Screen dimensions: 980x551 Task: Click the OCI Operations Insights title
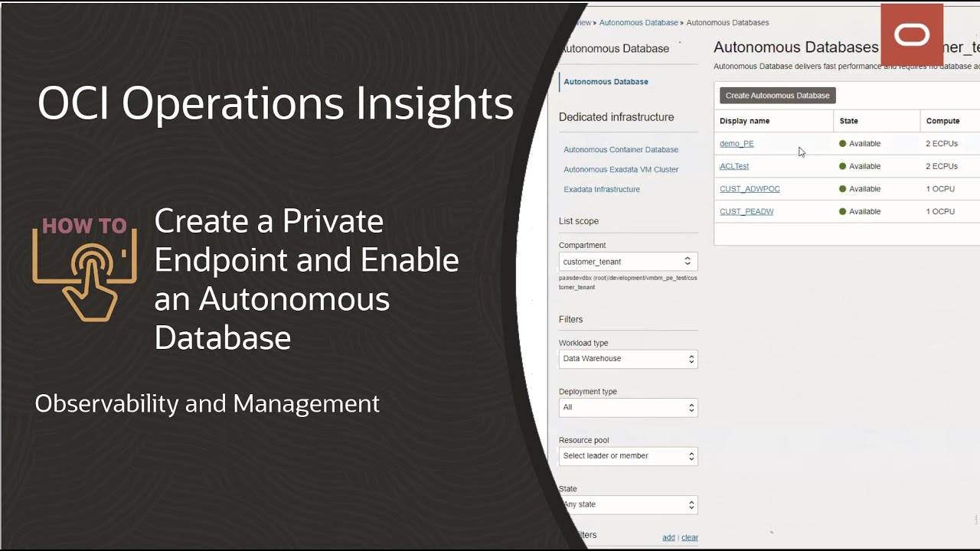276,103
